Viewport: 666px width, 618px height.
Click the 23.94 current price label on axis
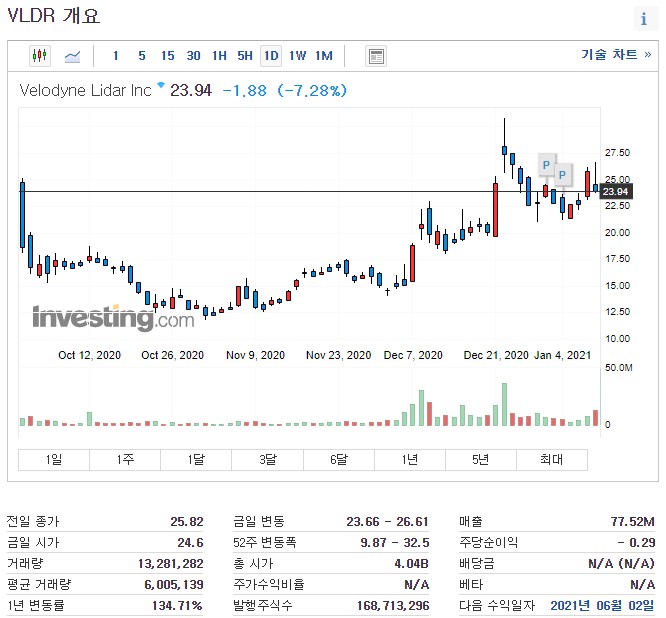(x=615, y=192)
